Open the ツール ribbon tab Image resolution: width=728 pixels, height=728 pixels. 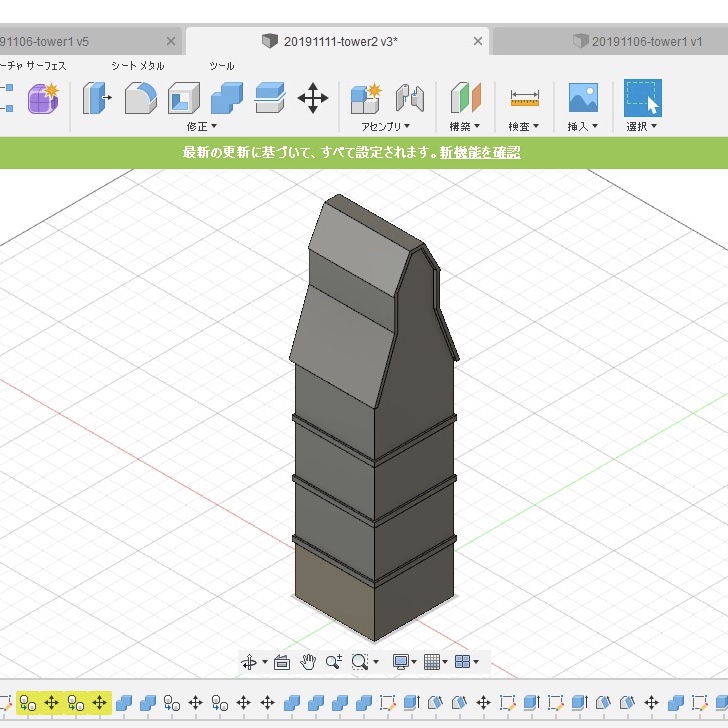pos(221,65)
